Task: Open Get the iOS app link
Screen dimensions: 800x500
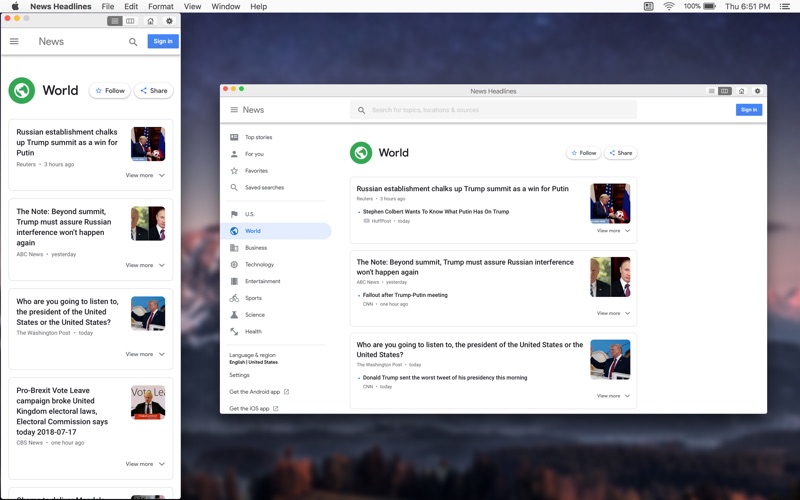Action: (254, 408)
